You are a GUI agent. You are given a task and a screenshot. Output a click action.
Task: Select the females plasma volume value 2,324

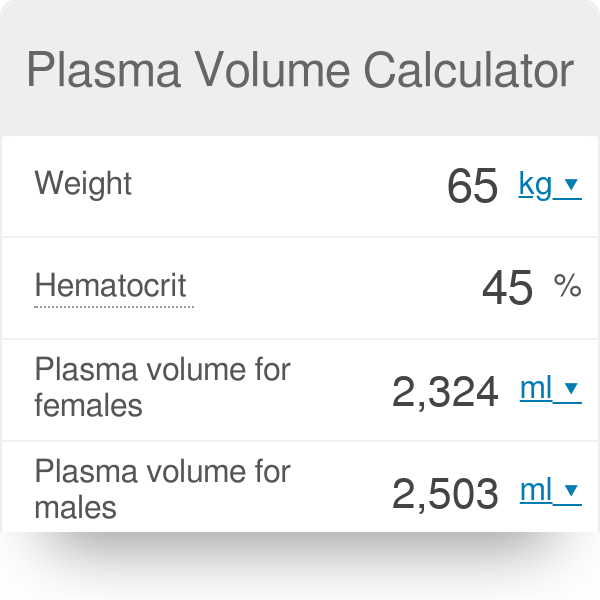click(x=445, y=392)
